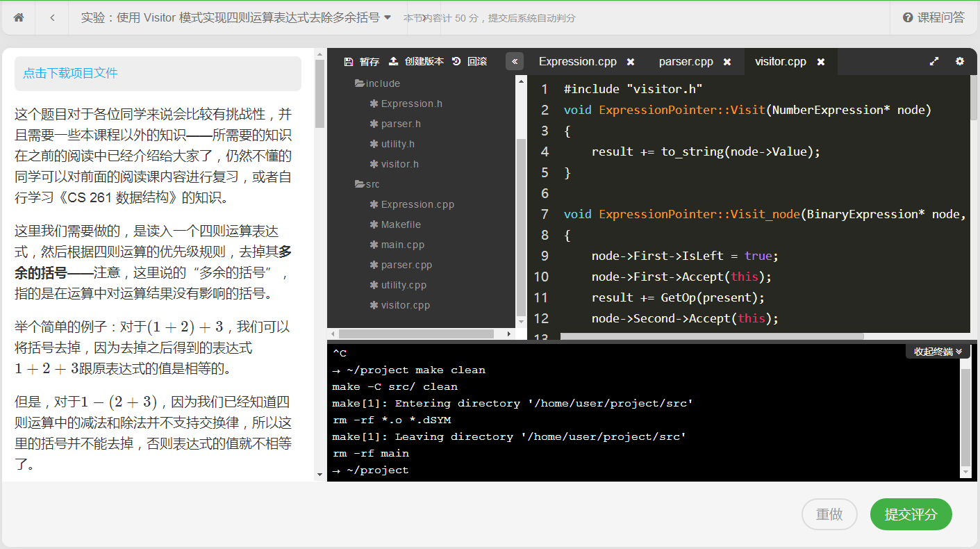Image resolution: width=980 pixels, height=549 pixels.
Task: Click 重做 redo button
Action: click(829, 514)
